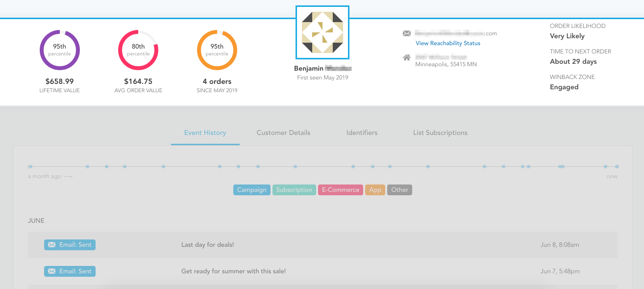
Task: Click 'About 29 days' next order value
Action: point(573,62)
